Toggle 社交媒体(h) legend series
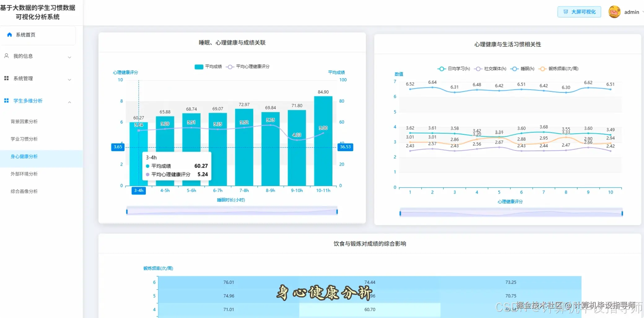Screen dimensions: 644x318 point(490,69)
